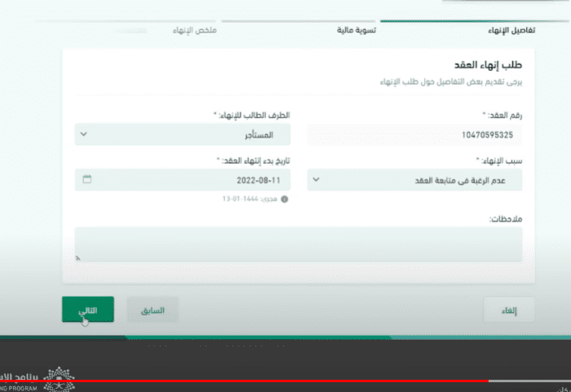Click the ملاحظات notes text area
Viewport: 571px width, 392px height.
tap(299, 244)
